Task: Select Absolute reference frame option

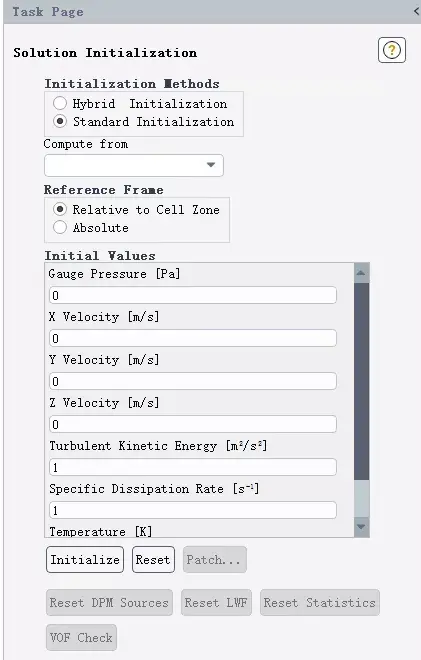Action: click(60, 227)
